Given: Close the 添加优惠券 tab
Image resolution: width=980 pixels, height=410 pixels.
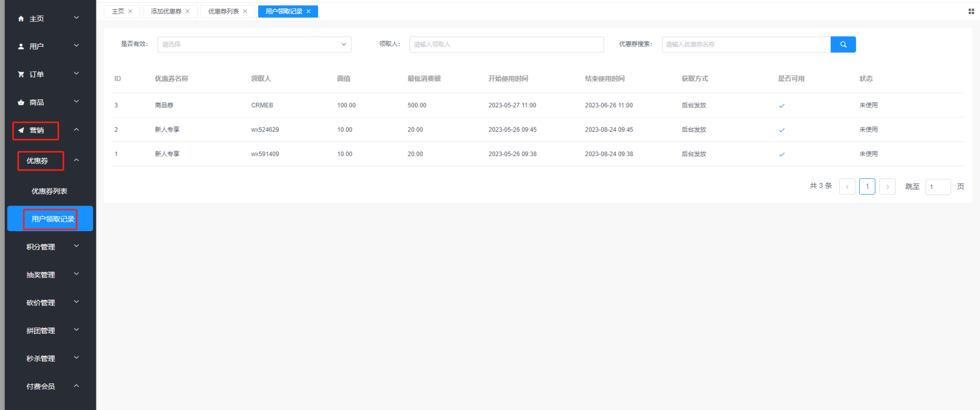Looking at the screenshot, I should [187, 12].
